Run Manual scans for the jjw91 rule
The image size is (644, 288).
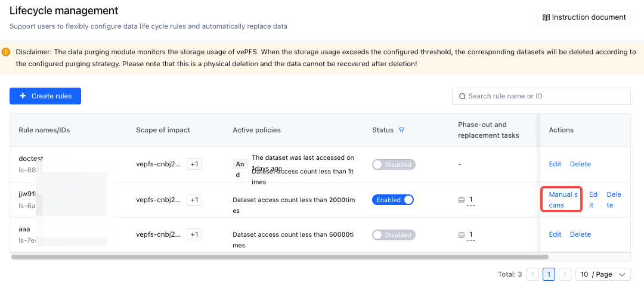click(x=563, y=200)
